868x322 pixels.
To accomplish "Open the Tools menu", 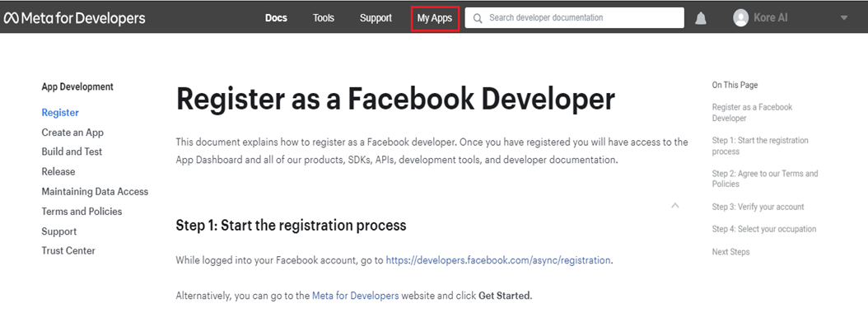I will (324, 17).
